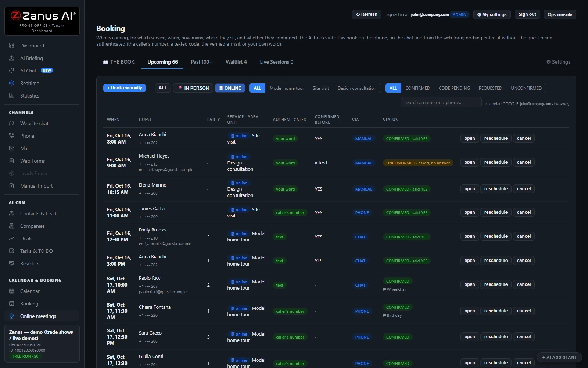Show only CODE PENDING bookings
This screenshot has width=588, height=368.
coord(454,88)
